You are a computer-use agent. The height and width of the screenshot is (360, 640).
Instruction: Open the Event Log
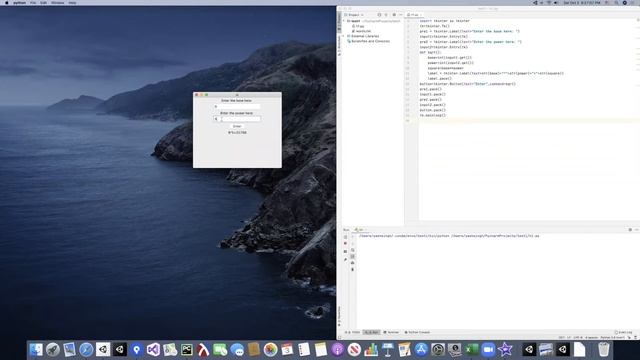coord(623,332)
